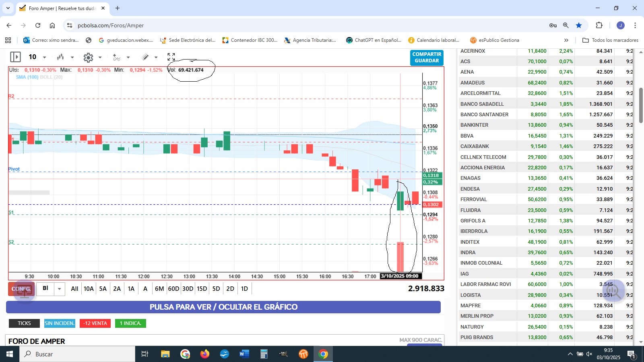Expand chart to fullscreen
Screen dimensions: 644x362
171,57
